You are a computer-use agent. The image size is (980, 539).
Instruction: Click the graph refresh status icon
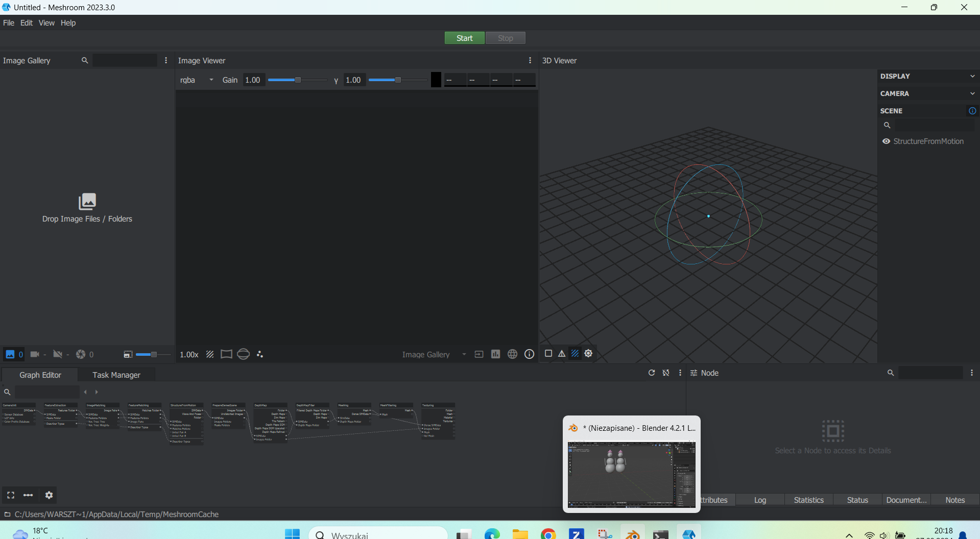pyautogui.click(x=652, y=373)
